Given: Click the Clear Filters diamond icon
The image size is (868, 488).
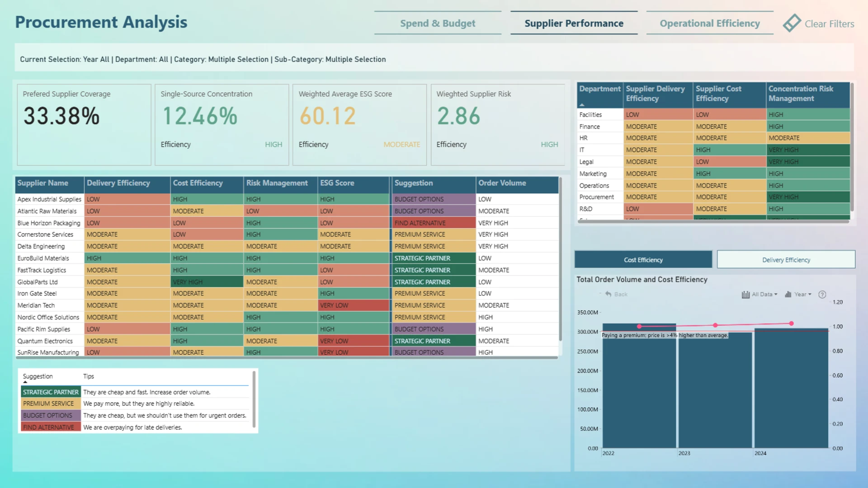Looking at the screenshot, I should [x=792, y=23].
